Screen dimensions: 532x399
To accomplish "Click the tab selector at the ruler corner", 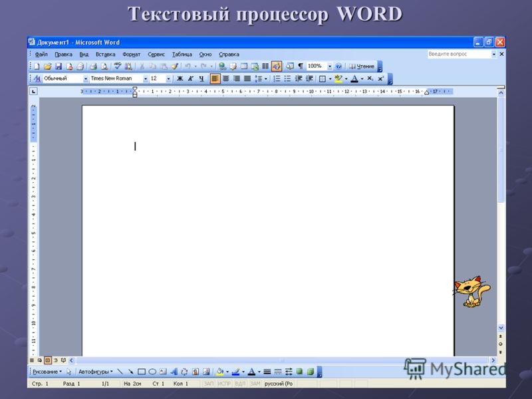I will [x=33, y=91].
